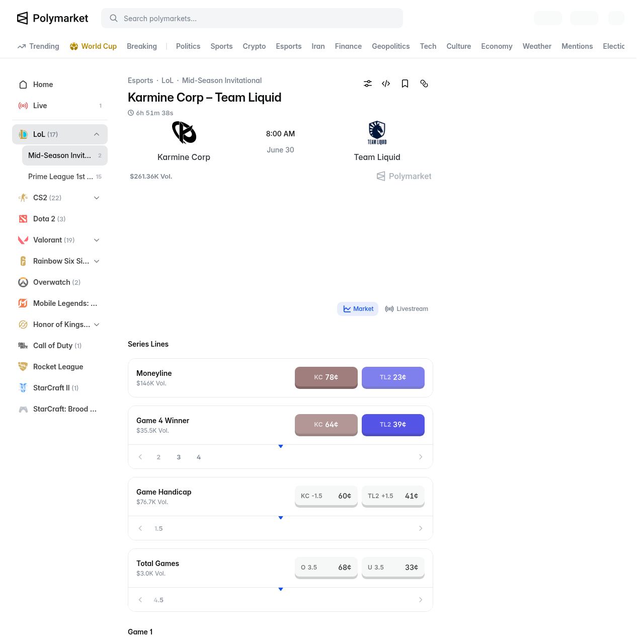Open the Esports category tab

tap(289, 46)
